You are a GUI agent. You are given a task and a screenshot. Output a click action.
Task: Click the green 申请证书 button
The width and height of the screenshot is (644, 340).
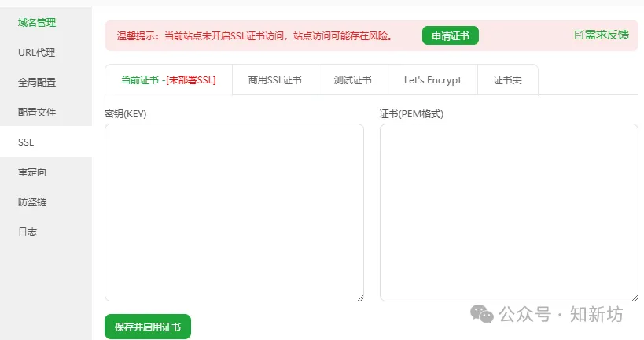450,35
